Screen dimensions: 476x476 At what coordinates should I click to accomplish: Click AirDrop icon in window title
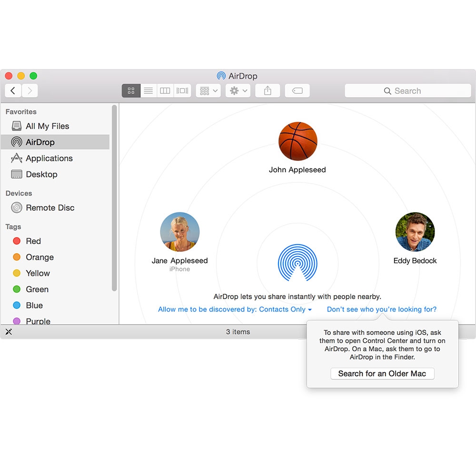coord(221,76)
